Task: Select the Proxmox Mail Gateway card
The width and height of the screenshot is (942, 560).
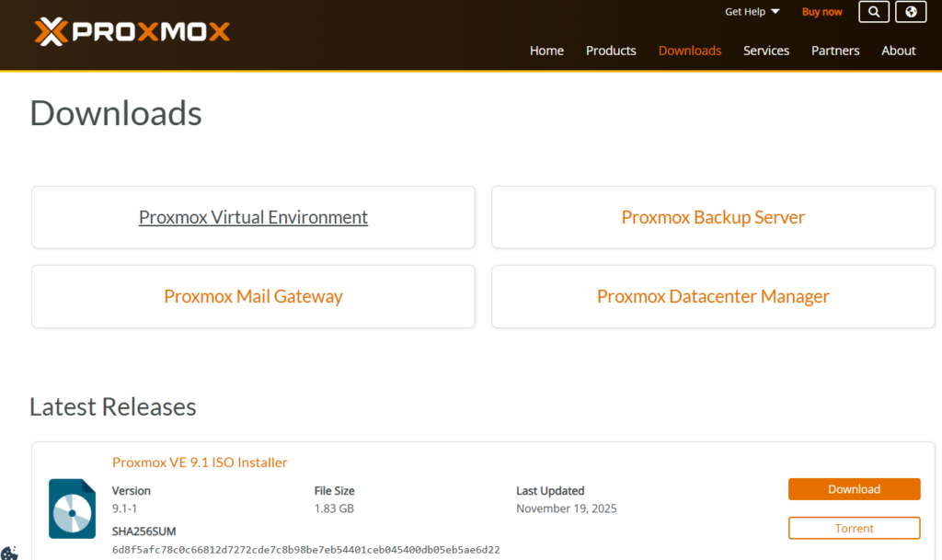Action: pos(253,296)
